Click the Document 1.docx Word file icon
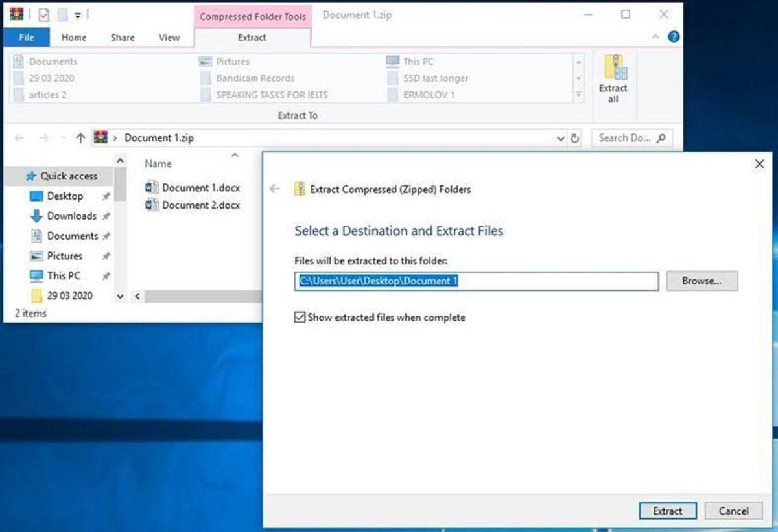This screenshot has height=532, width=778. click(152, 187)
